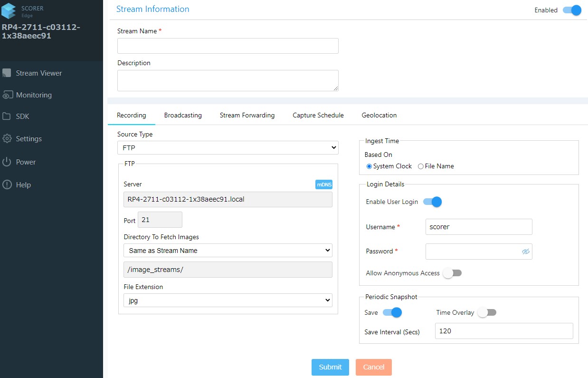Open Settings using the gear icon

7,139
